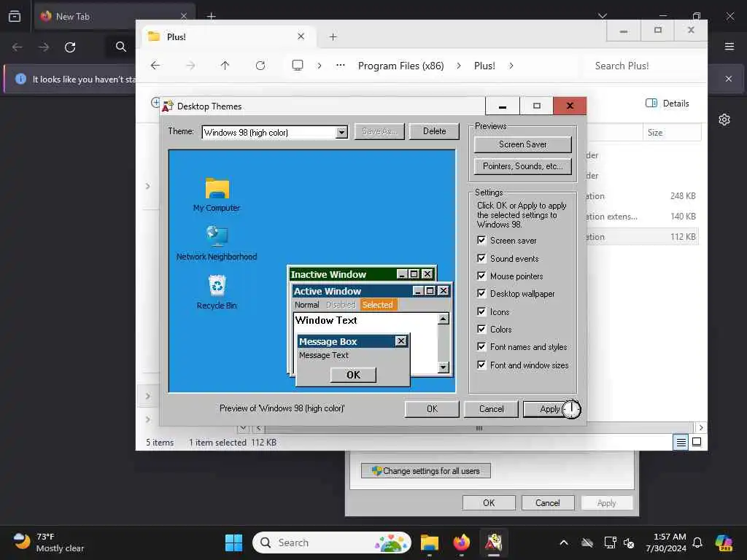Confirm Desktop Themes with OK
This screenshot has width=747, height=560.
point(432,409)
